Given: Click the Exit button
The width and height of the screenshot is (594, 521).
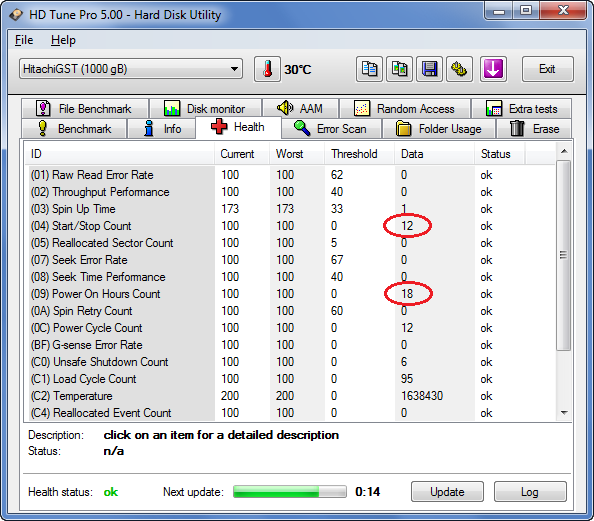Looking at the screenshot, I should [x=547, y=69].
